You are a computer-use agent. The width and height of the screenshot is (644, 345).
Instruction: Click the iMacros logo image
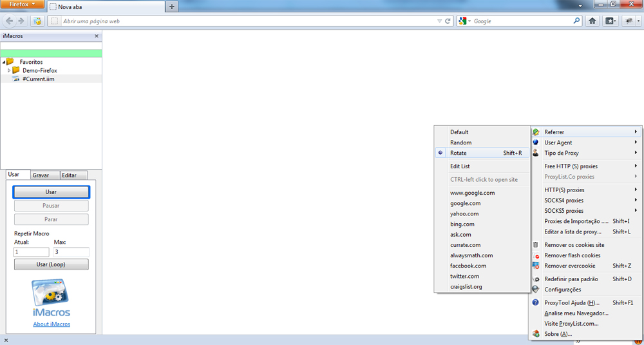click(51, 297)
